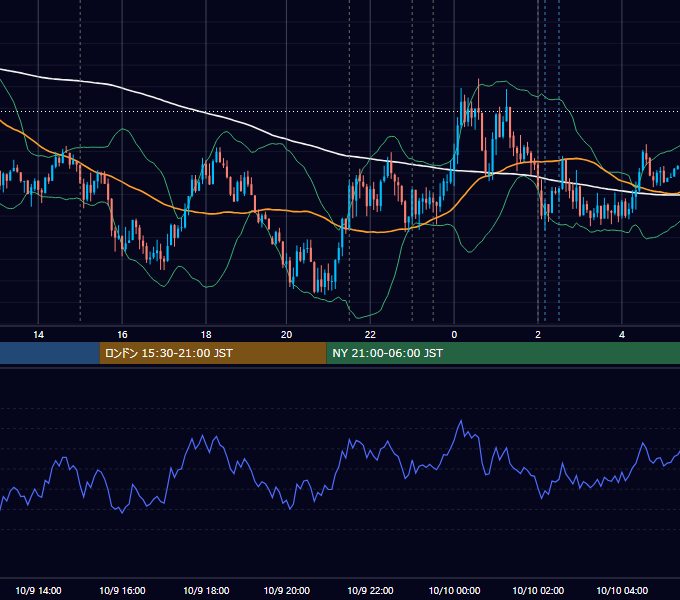Click the 16 hour label on upper axis
The image size is (680, 600).
[x=122, y=335]
